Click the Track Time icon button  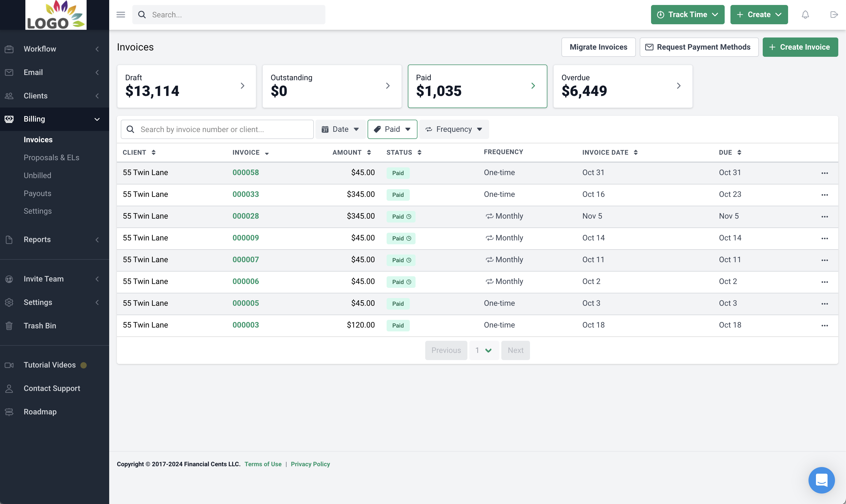click(x=661, y=14)
